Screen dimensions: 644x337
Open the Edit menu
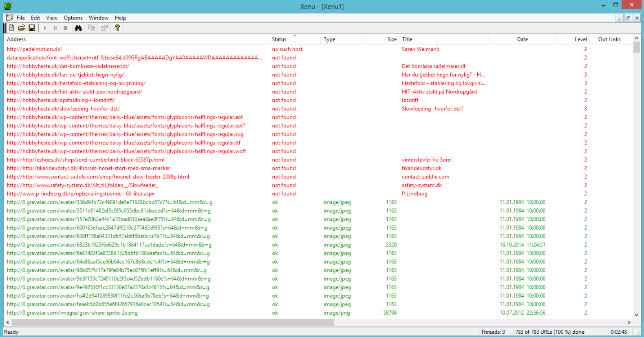tap(35, 18)
